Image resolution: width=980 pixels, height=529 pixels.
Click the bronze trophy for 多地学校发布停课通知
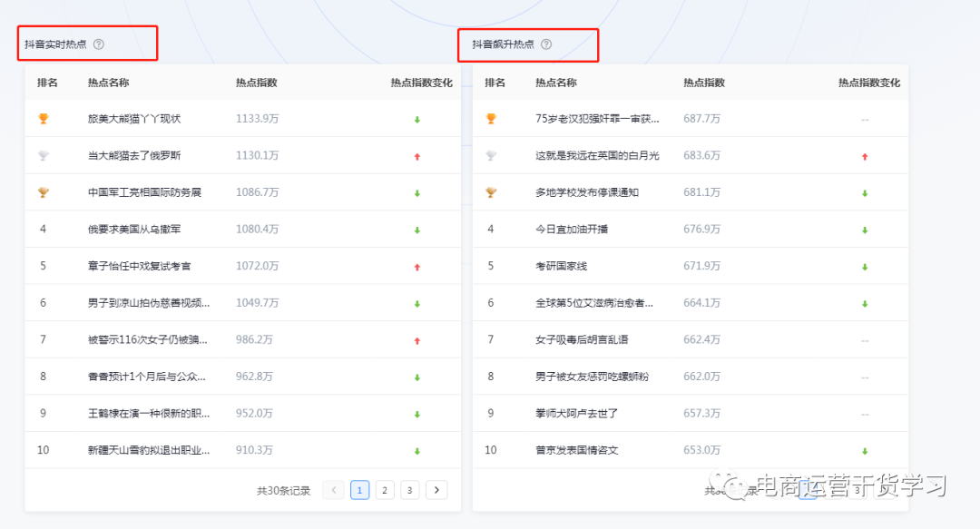[491, 192]
